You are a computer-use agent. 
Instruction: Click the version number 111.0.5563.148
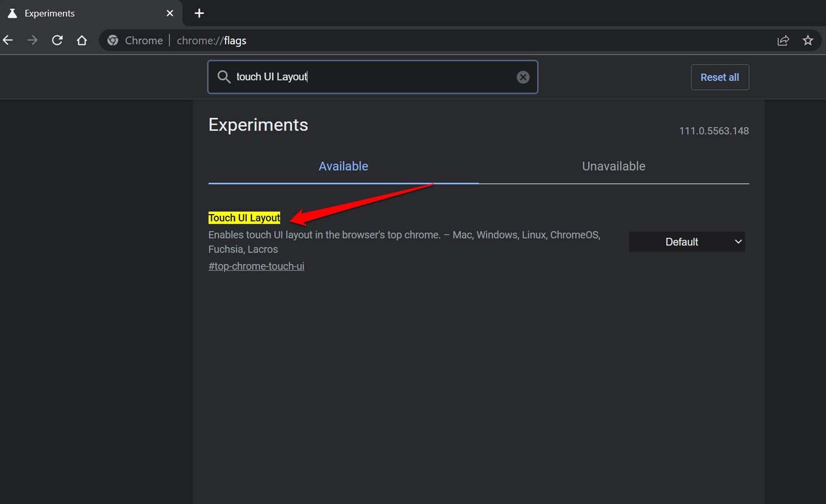click(714, 131)
